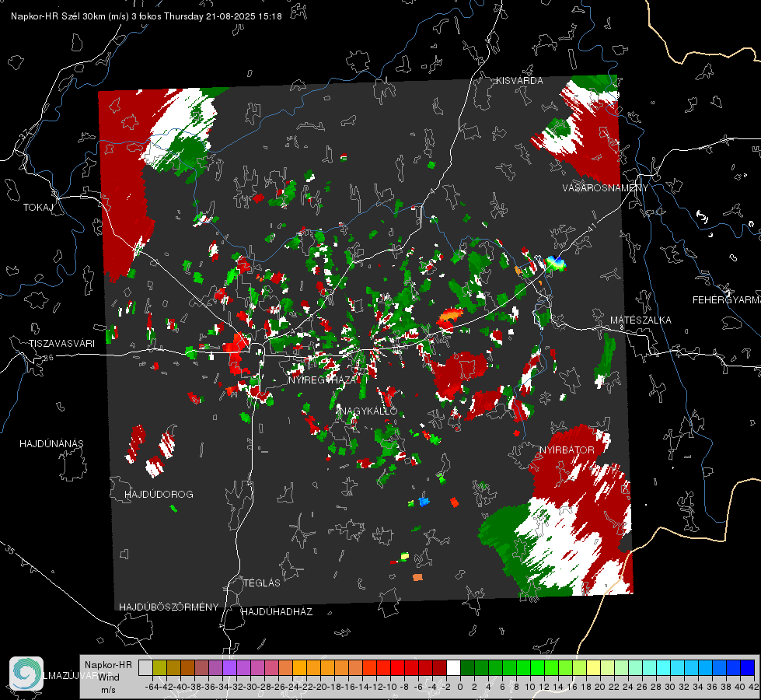761x700 pixels.
Task: Click the Napkor-HR Wind m/s legend label
Action: tap(108, 677)
